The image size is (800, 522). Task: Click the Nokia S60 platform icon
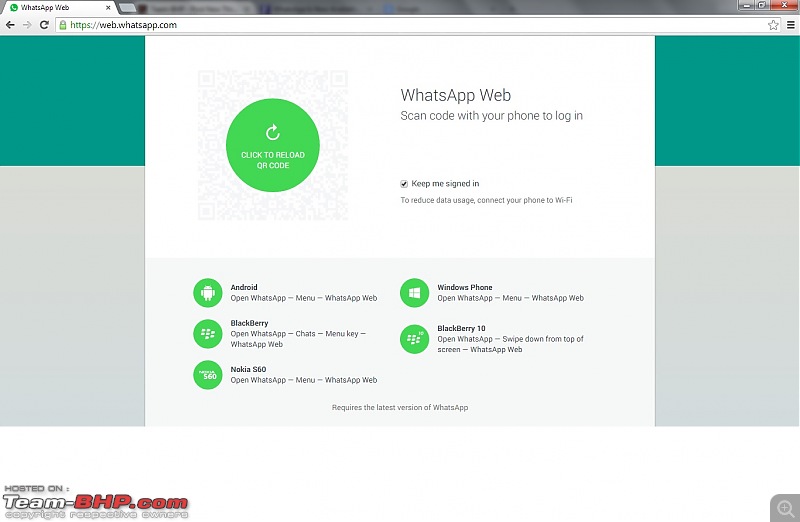[x=208, y=375]
